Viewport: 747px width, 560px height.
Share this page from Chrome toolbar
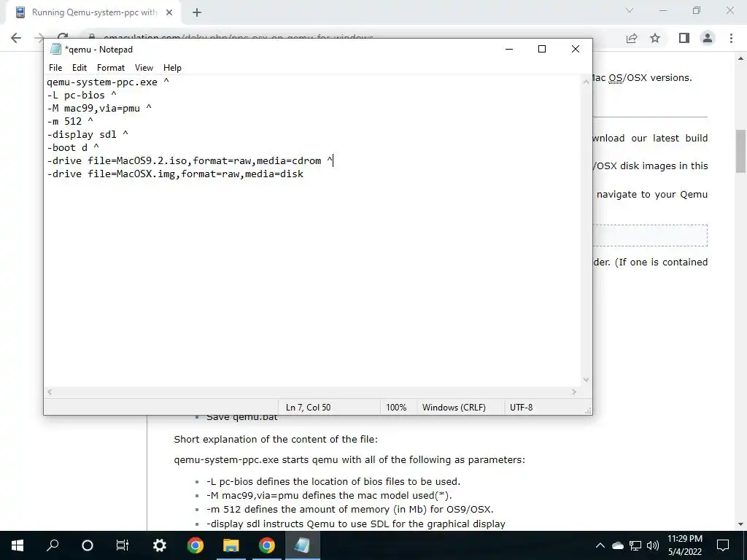coord(632,38)
